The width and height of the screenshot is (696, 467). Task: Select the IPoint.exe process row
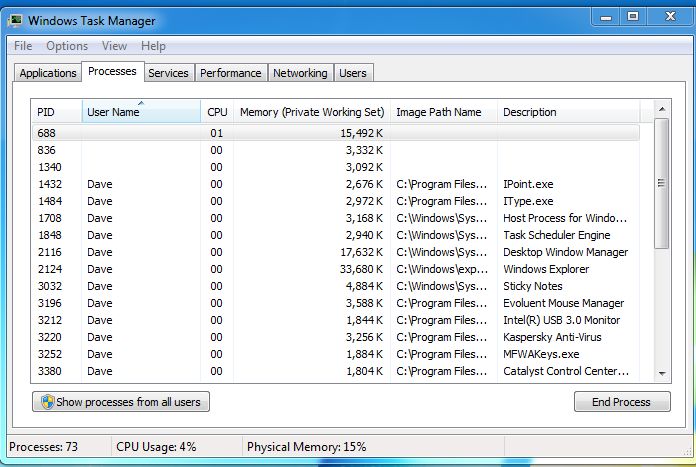pos(336,184)
